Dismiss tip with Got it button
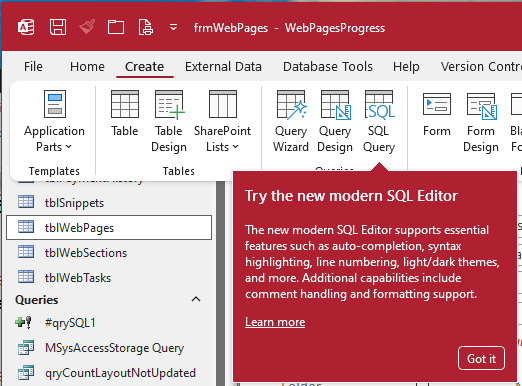Screen dimensions: 522x386 [x=481, y=358]
